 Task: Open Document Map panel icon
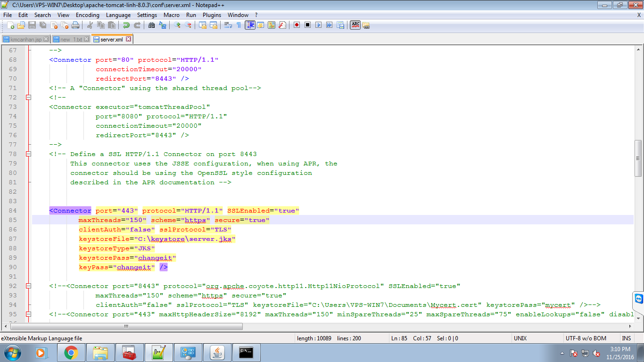272,25
